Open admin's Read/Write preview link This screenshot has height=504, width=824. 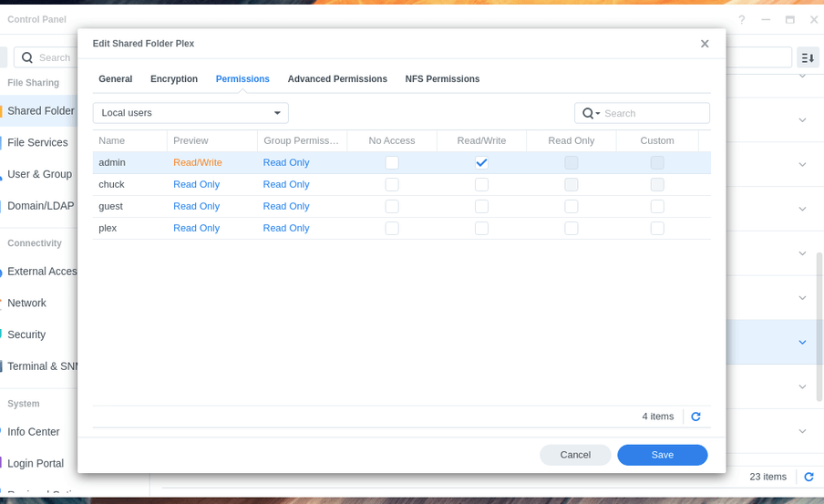pyautogui.click(x=198, y=163)
